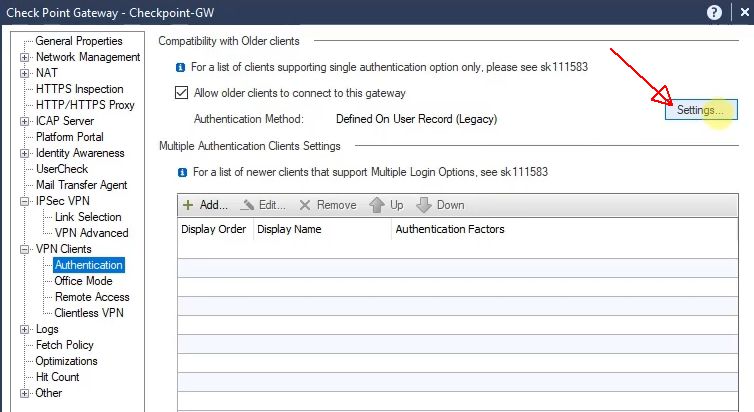
Task: Select Logs label in the tree
Action: pos(47,329)
